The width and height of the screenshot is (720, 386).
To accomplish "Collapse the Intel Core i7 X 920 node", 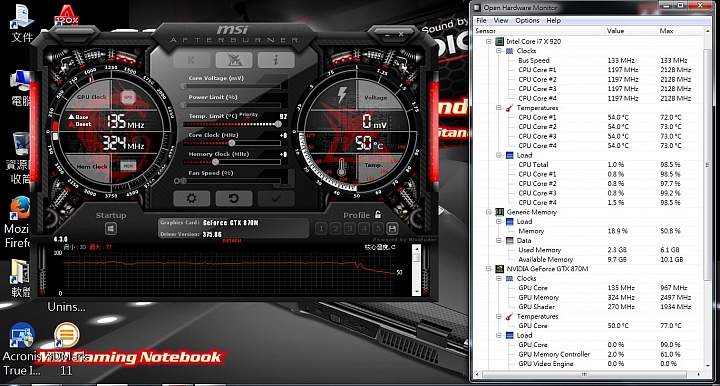I will tap(489, 41).
